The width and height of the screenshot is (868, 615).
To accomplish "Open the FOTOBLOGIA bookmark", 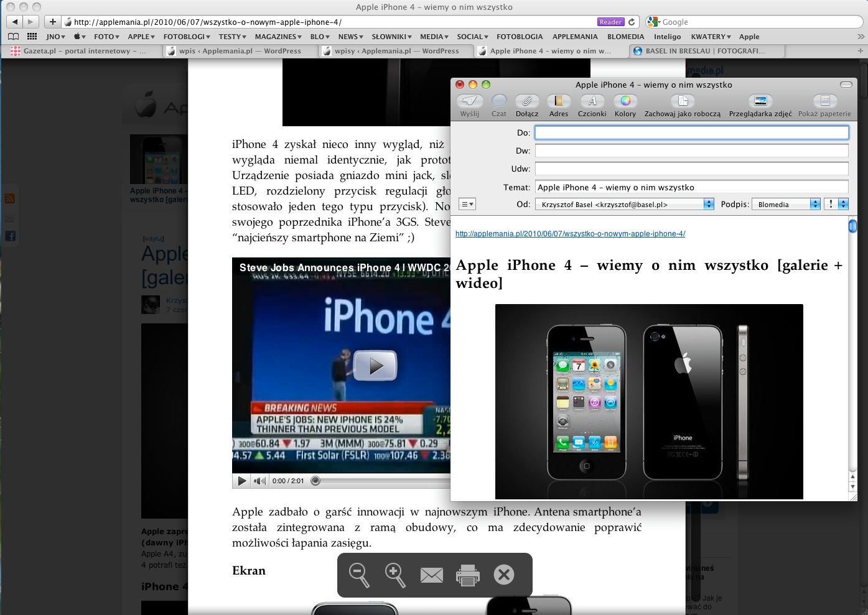I will click(x=520, y=37).
